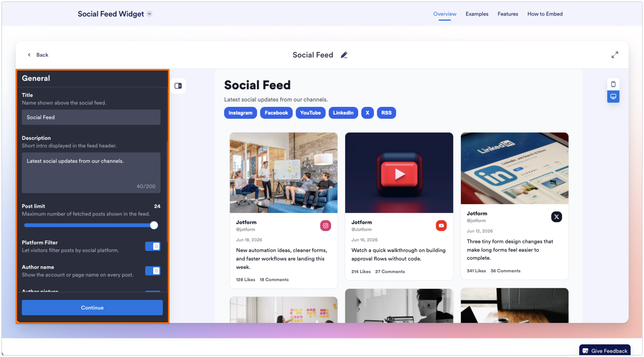Click the '214 Likes' text

click(x=361, y=272)
